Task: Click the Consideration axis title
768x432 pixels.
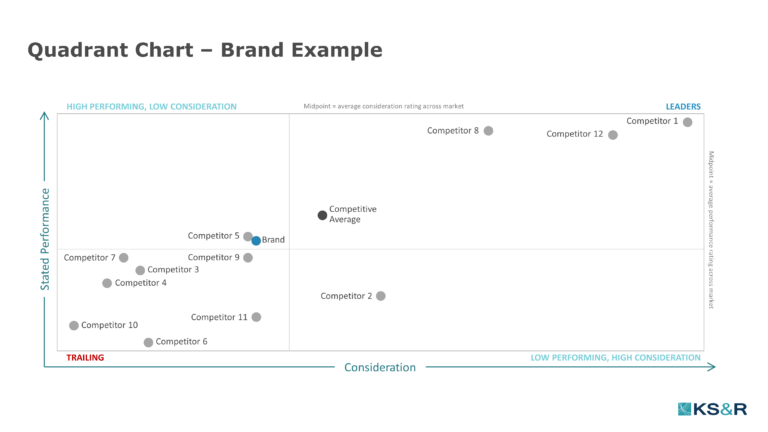Action: point(380,367)
